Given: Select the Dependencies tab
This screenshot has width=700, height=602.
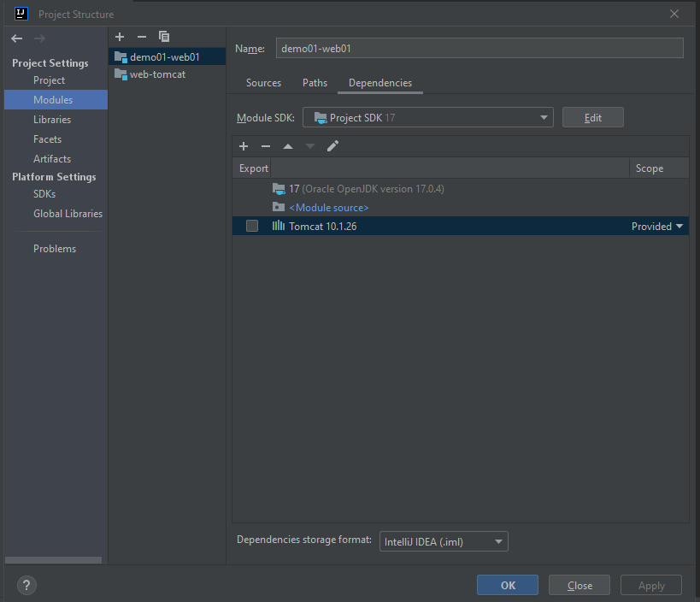Looking at the screenshot, I should (x=380, y=83).
